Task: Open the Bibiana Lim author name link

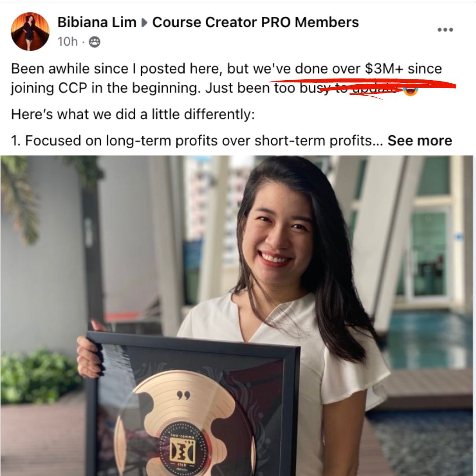Action: point(97,22)
